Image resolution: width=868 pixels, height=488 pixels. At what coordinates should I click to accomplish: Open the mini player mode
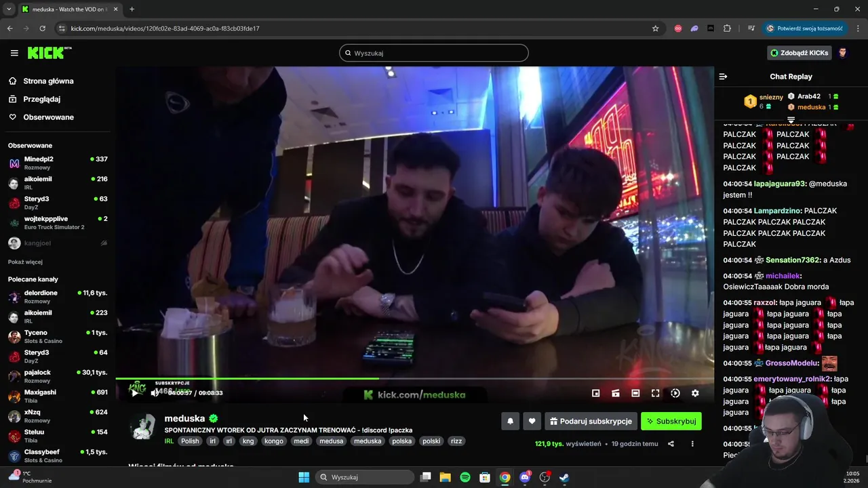(x=596, y=393)
